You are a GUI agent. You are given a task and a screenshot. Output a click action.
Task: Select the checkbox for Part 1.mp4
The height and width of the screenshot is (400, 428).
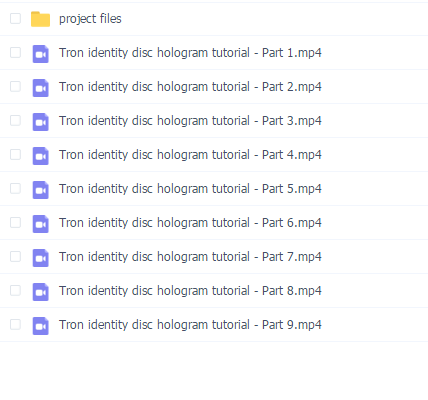(x=15, y=53)
